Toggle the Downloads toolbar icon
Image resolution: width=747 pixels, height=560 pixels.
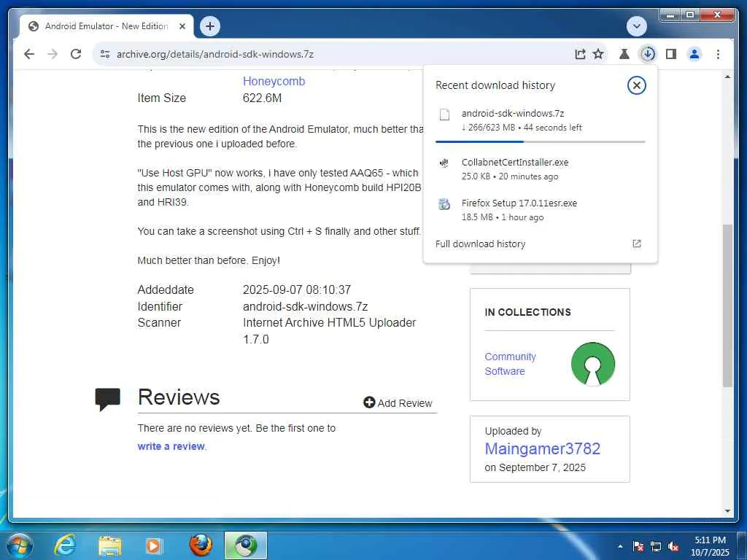coord(648,54)
